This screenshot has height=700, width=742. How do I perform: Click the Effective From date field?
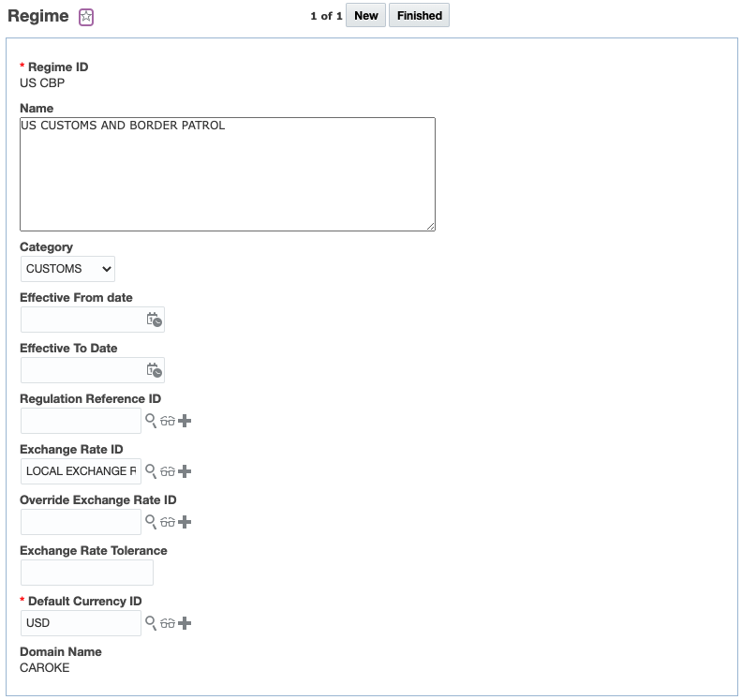pyautogui.click(x=93, y=320)
